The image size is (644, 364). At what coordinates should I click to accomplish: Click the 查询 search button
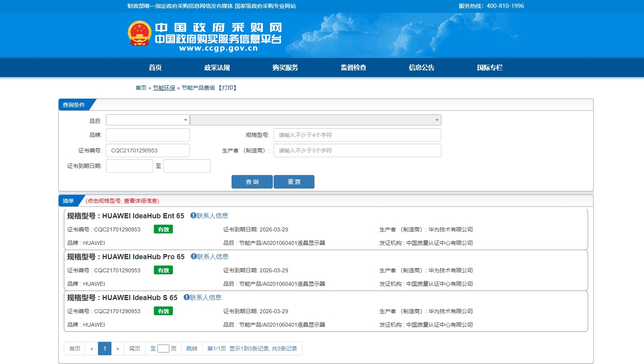pos(252,182)
